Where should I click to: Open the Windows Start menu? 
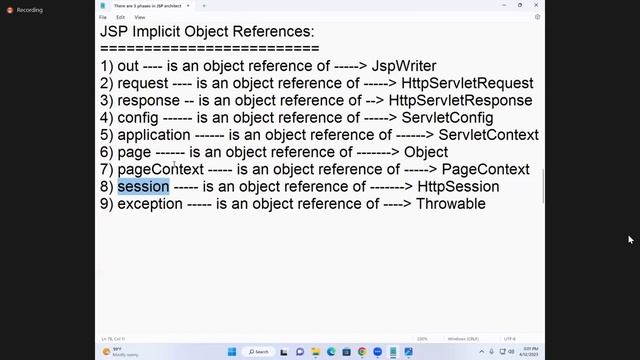(232, 351)
